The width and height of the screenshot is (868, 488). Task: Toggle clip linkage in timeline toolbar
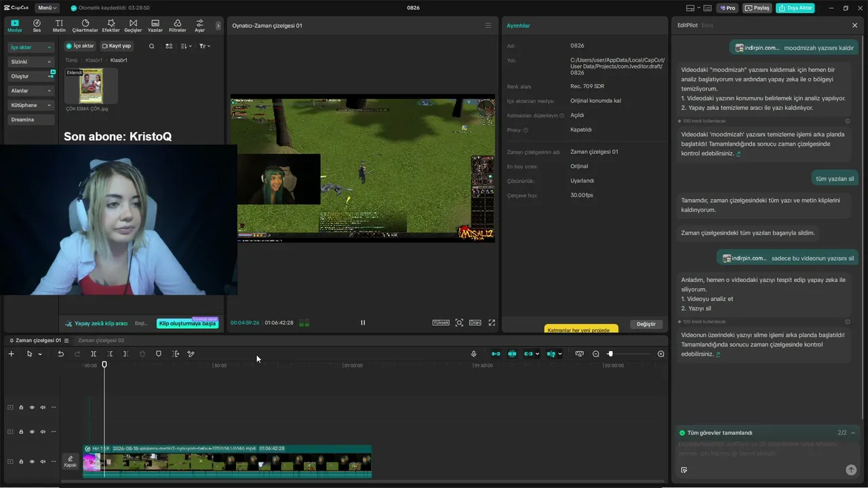point(529,354)
